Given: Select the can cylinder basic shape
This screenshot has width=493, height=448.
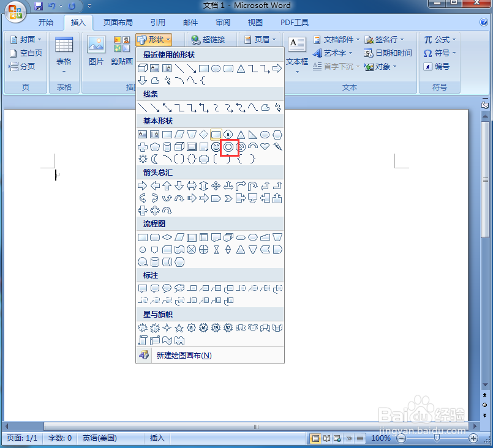Looking at the screenshot, I should 167,147.
